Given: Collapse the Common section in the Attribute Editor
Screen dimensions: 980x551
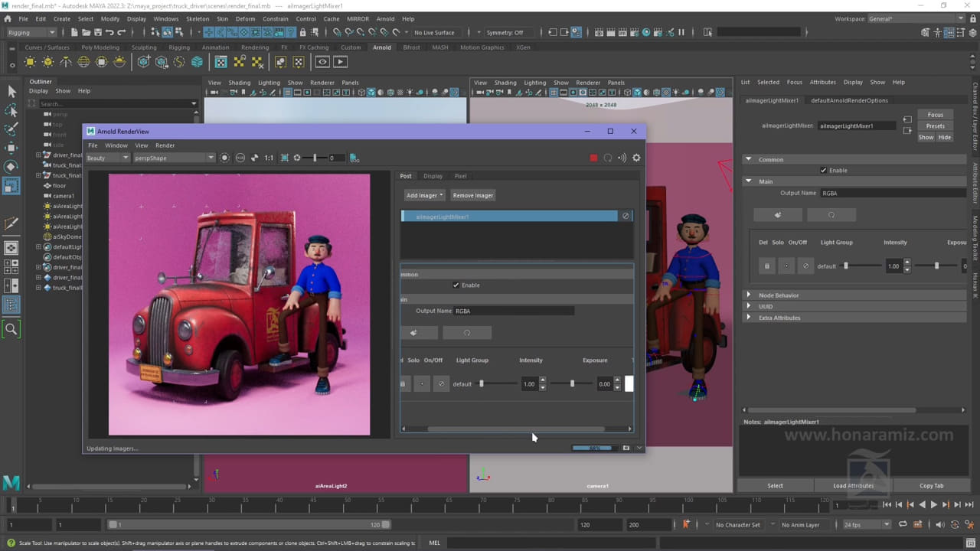Looking at the screenshot, I should point(748,159).
